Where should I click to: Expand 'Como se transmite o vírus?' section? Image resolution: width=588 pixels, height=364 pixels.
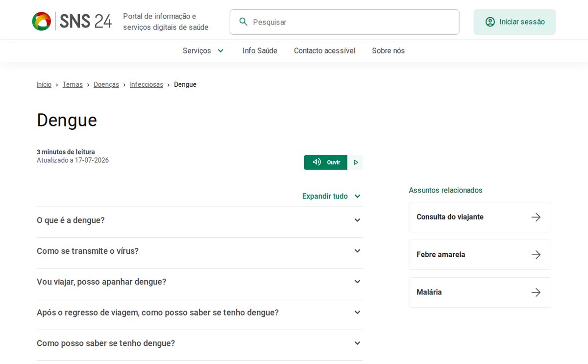coord(200,251)
